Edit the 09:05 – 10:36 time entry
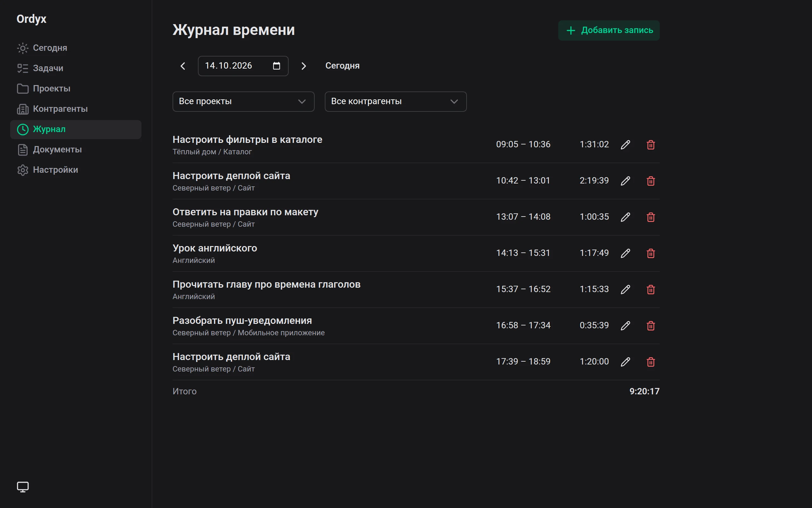 point(625,145)
